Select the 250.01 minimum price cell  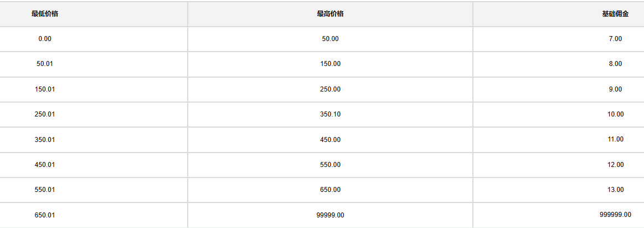(x=45, y=114)
